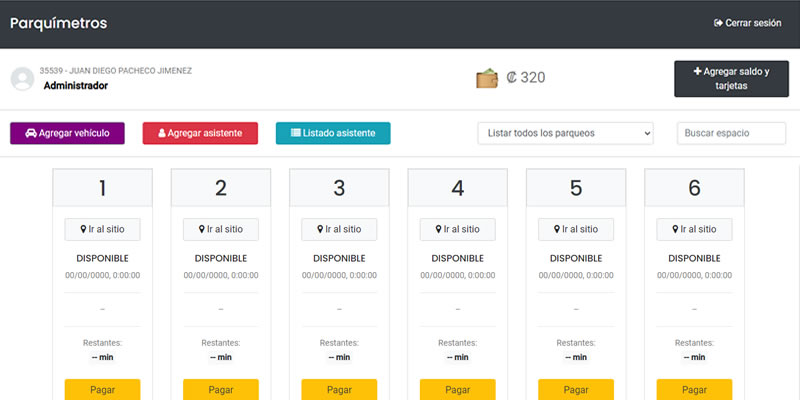Open the Listado asistente list

pos(333,133)
